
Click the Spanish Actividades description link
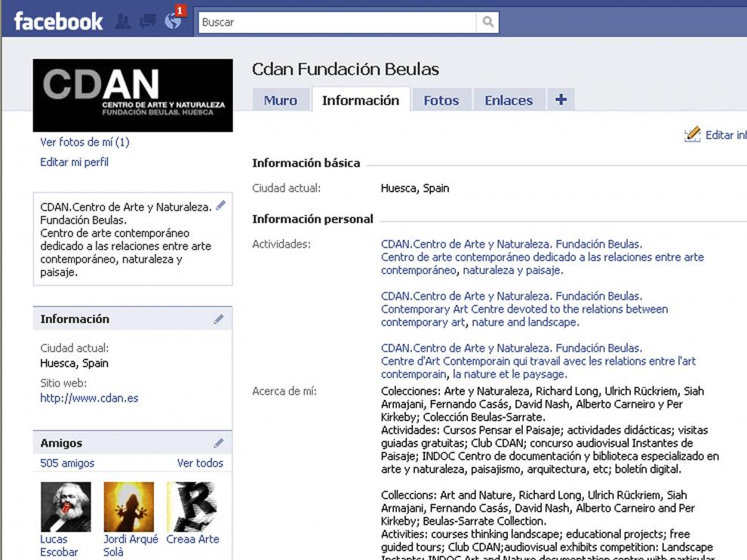tap(543, 257)
